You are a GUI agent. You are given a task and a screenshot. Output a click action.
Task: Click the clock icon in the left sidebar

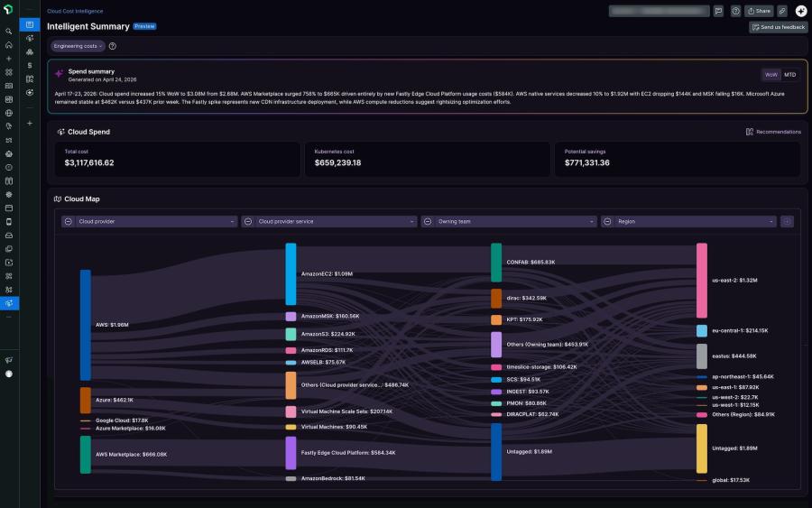coord(9,167)
